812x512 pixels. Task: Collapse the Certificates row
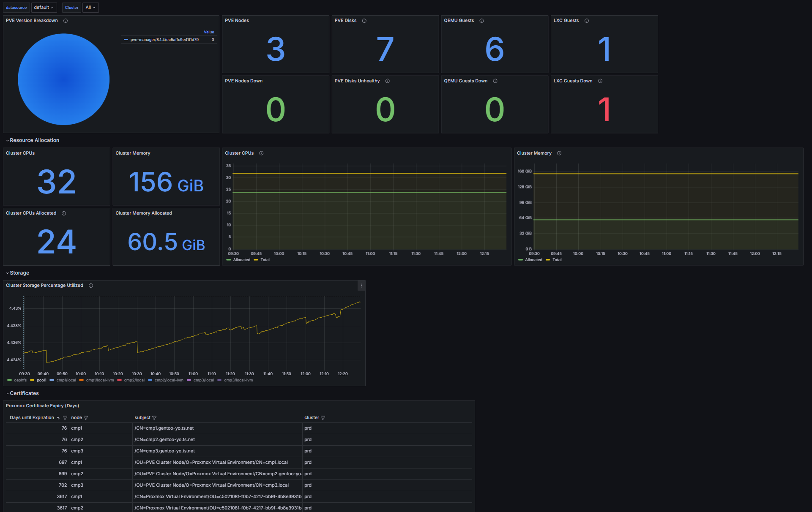tap(24, 393)
